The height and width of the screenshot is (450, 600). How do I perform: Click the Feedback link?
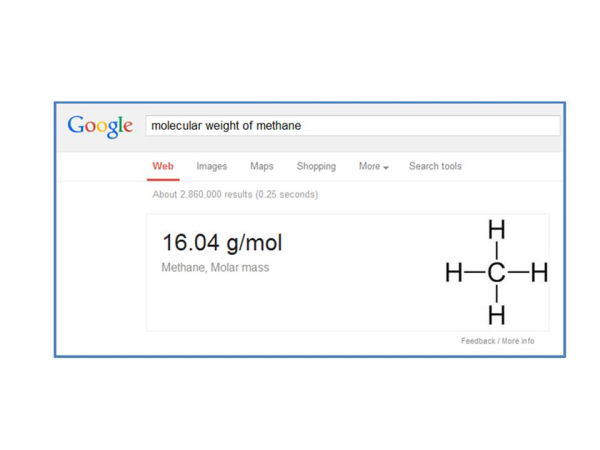[x=478, y=341]
